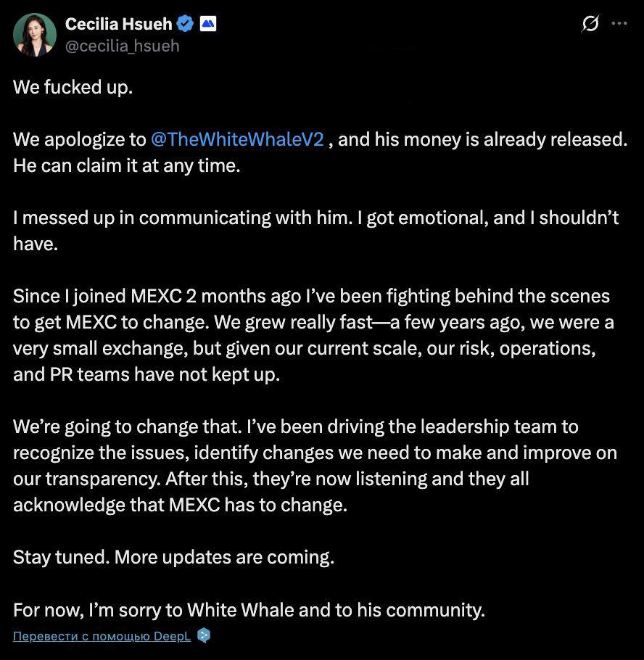This screenshot has height=660, width=644.
Task: Click the closing "For now, I'm sorry" line
Action: click(x=249, y=610)
